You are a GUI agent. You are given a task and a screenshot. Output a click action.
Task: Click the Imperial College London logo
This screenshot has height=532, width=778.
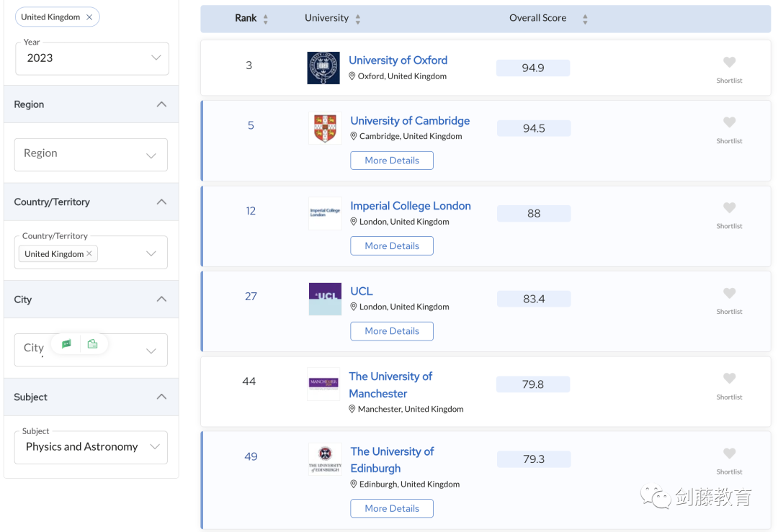[x=325, y=213]
